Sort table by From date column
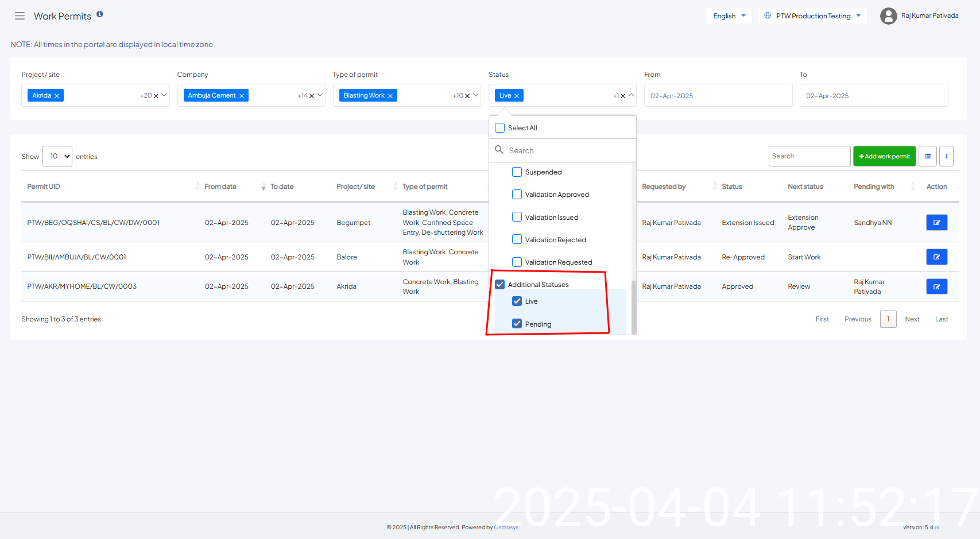980x539 pixels. pyautogui.click(x=220, y=187)
